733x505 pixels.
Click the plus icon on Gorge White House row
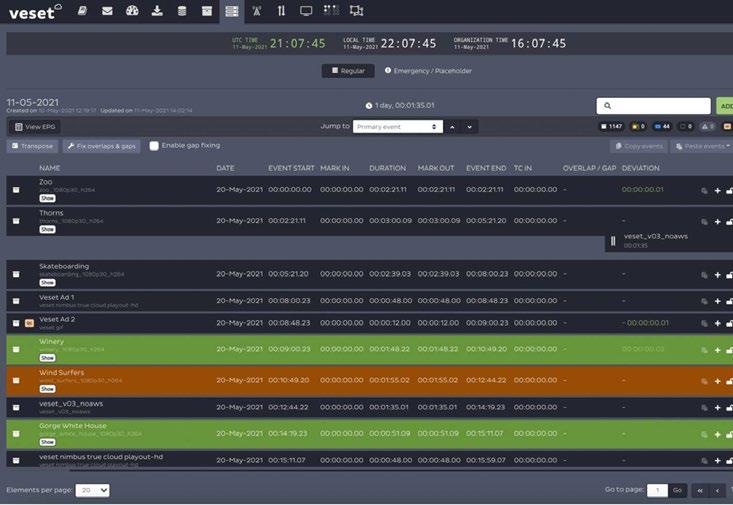718,434
